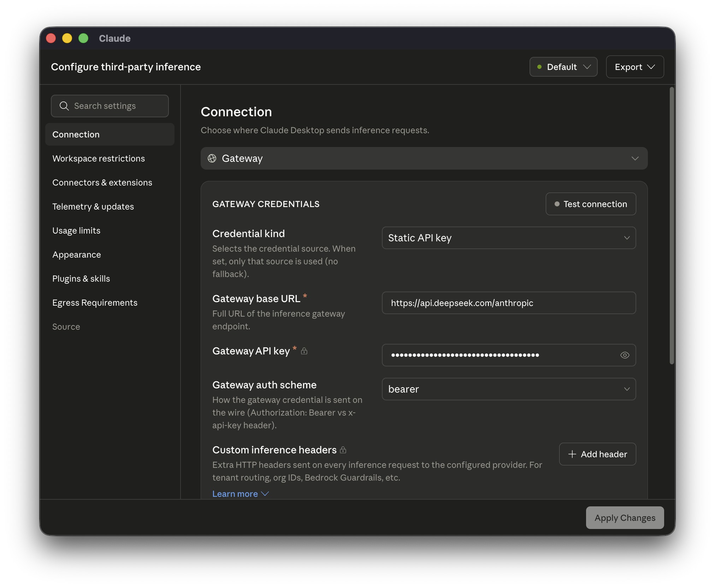Click the 'Gateway auth scheme' label

pos(264,385)
